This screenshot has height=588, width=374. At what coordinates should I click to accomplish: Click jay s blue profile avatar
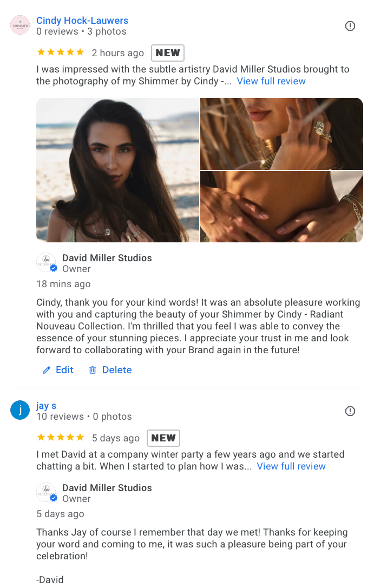pos(20,410)
